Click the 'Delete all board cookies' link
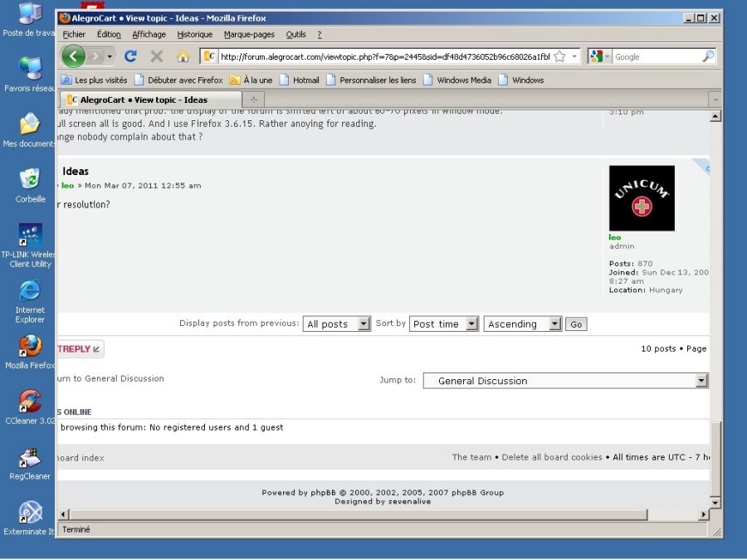747x560 pixels. point(552,457)
